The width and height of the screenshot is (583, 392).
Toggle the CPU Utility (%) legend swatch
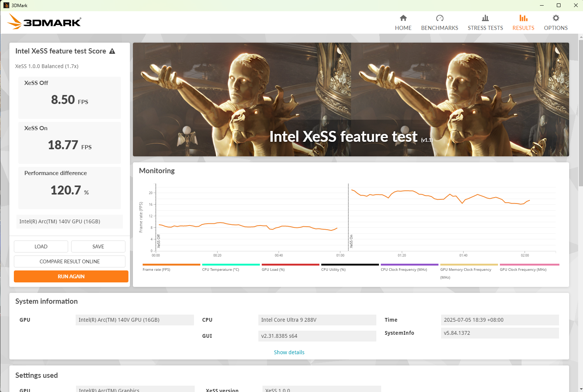click(x=350, y=264)
